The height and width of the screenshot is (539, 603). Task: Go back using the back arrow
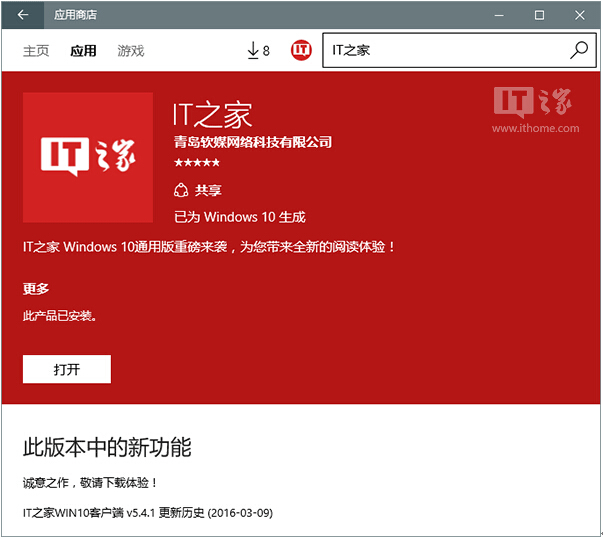tap(23, 15)
